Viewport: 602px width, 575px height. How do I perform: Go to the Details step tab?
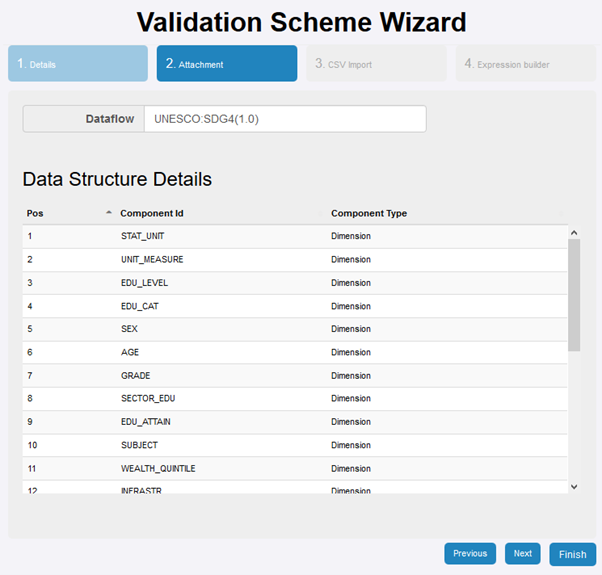78,64
